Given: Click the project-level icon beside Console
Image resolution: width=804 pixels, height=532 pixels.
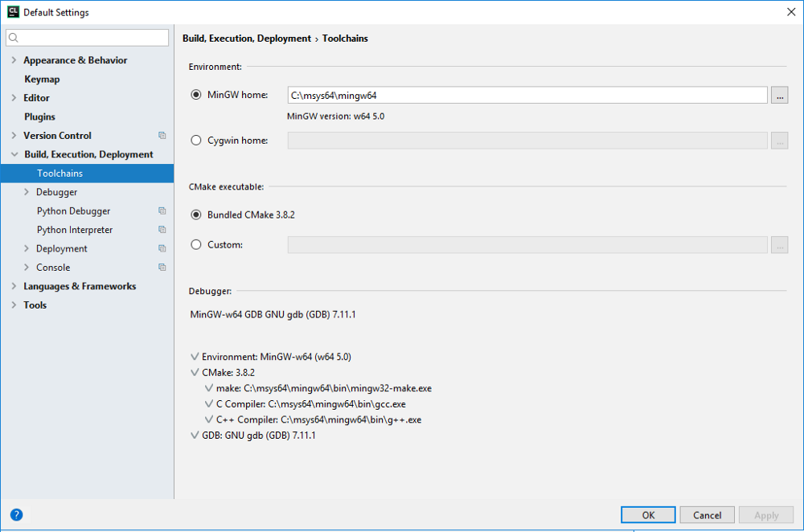Looking at the screenshot, I should [162, 268].
